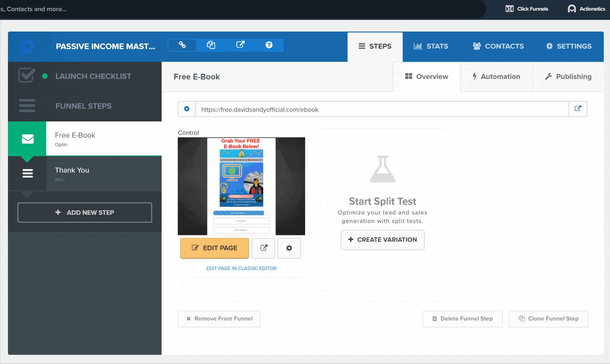This screenshot has height=364, width=610.
Task: Expand the Funnel Steps section
Action: click(83, 106)
